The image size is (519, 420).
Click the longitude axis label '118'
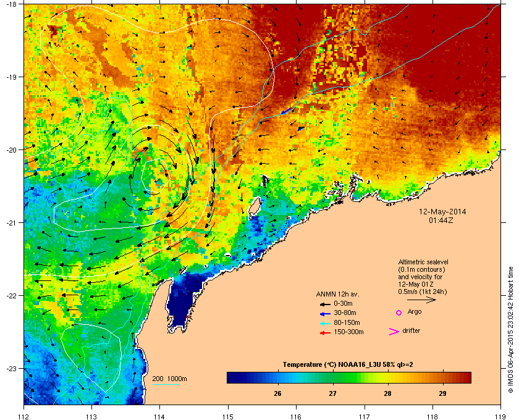(x=432, y=417)
